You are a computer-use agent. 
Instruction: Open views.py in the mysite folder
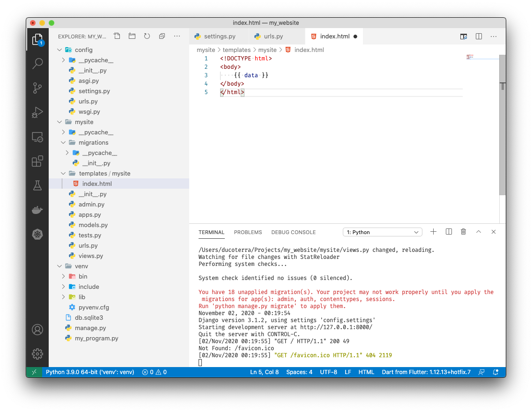[x=90, y=256]
